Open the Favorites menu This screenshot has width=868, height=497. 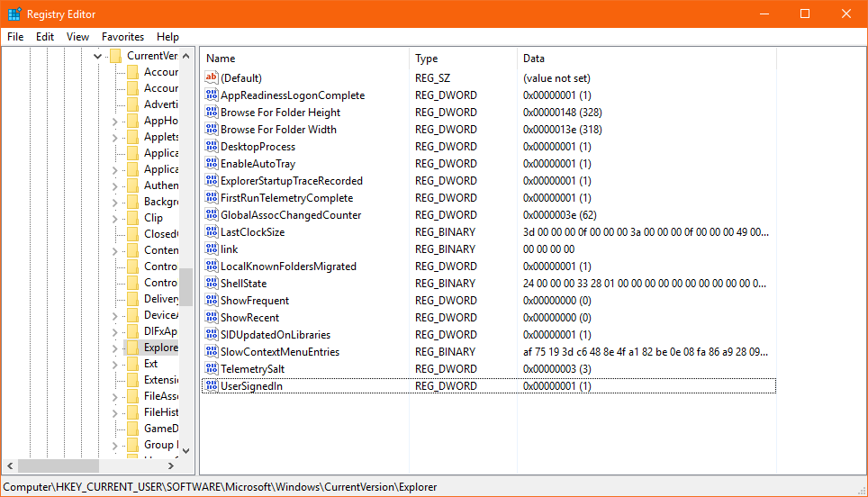point(122,37)
